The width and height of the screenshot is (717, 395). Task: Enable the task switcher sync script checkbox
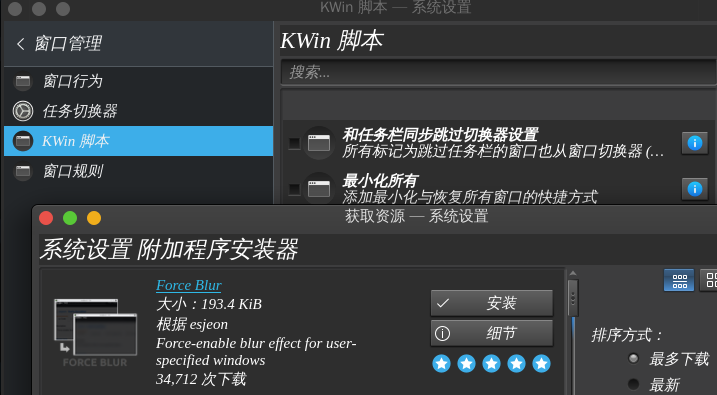294,143
